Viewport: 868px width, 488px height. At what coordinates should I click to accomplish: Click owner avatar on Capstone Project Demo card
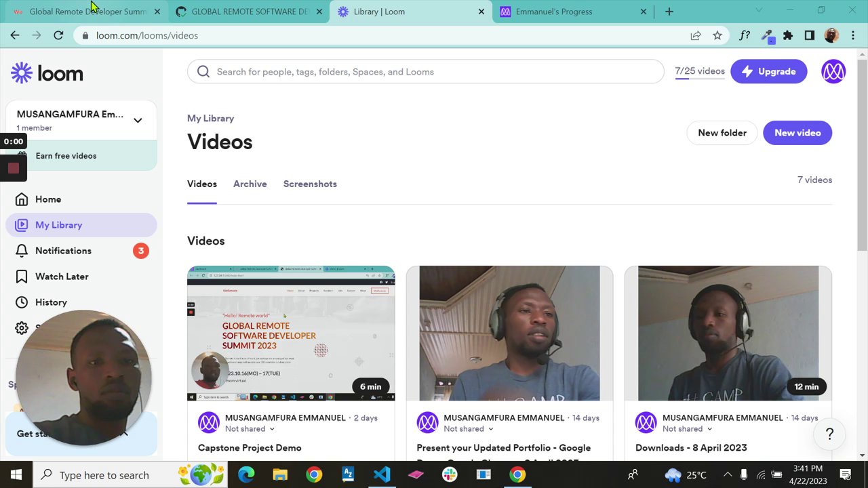pyautogui.click(x=209, y=423)
